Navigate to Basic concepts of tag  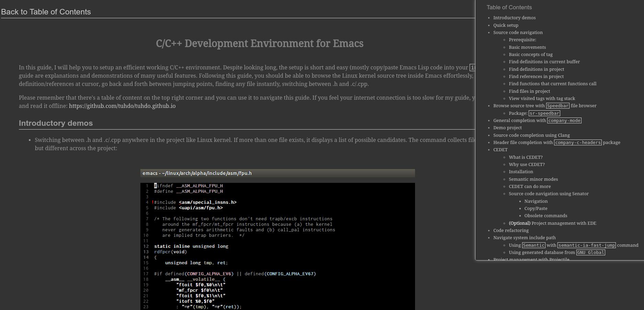pyautogui.click(x=531, y=55)
